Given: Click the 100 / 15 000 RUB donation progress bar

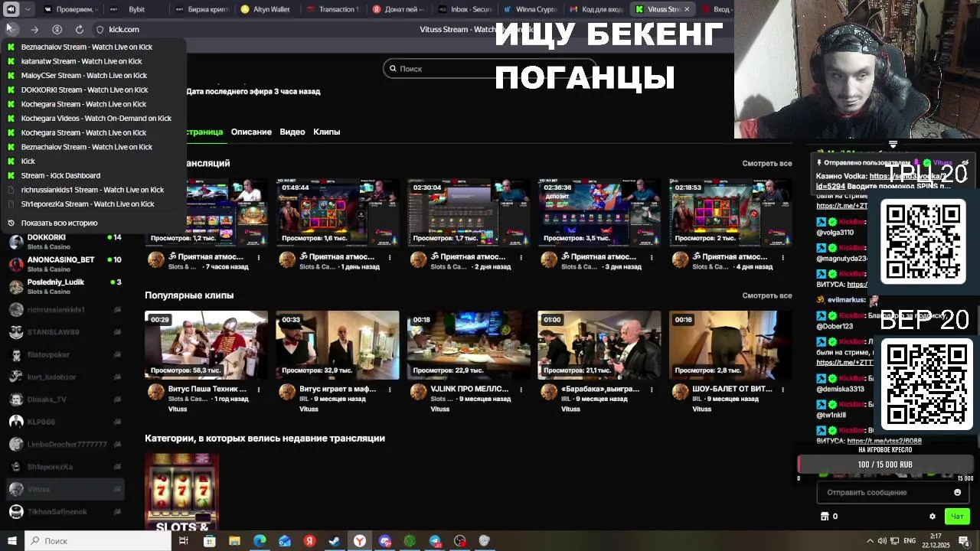Looking at the screenshot, I should tap(885, 465).
